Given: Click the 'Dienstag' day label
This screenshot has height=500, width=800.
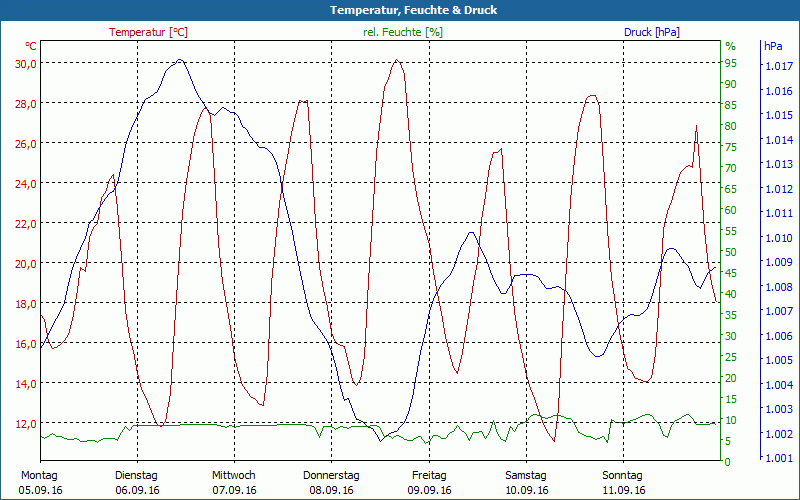Looking at the screenshot, I should point(137,475).
